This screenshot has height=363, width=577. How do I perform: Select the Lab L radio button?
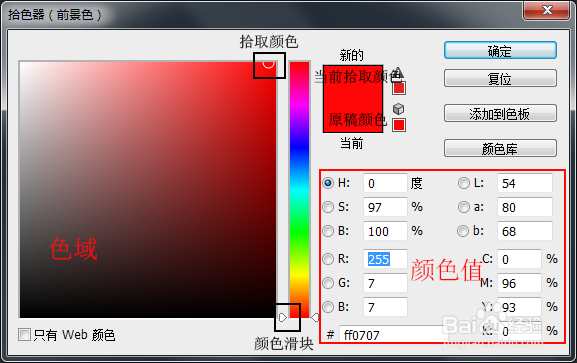point(464,183)
